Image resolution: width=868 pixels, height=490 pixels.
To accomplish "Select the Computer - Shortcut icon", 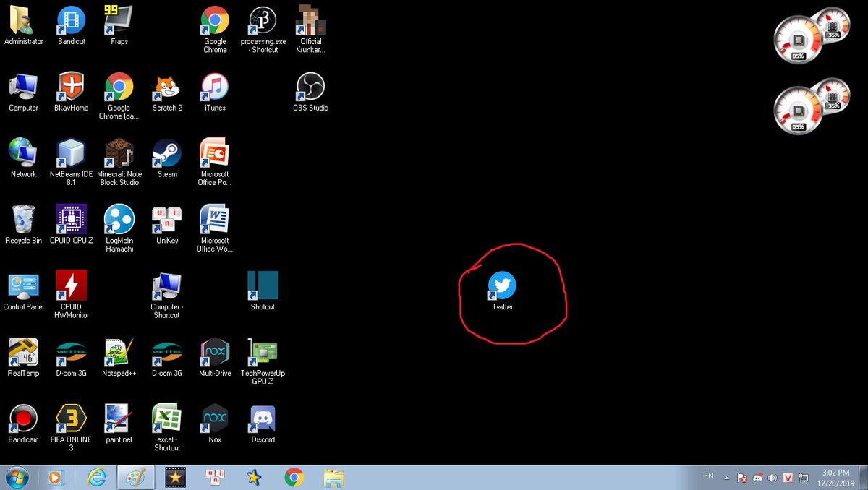I will point(167,295).
